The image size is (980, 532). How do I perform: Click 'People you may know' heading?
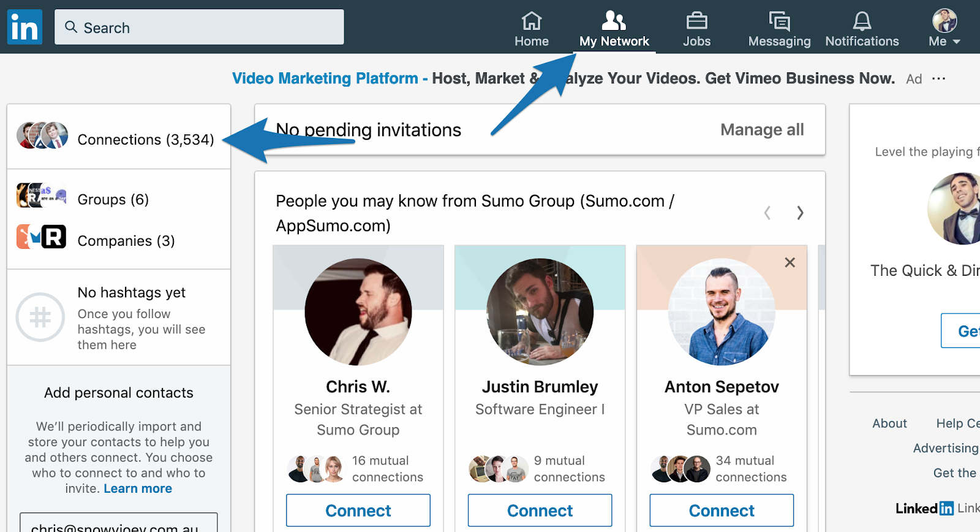point(475,213)
